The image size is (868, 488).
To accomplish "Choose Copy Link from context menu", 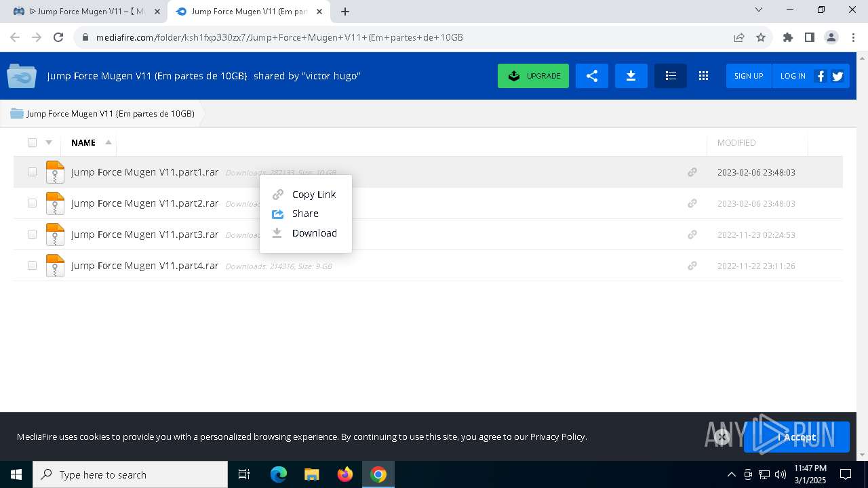I will tap(305, 195).
